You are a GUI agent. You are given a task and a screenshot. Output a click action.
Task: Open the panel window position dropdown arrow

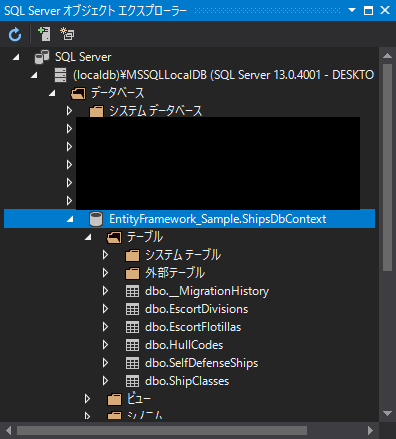(352, 10)
